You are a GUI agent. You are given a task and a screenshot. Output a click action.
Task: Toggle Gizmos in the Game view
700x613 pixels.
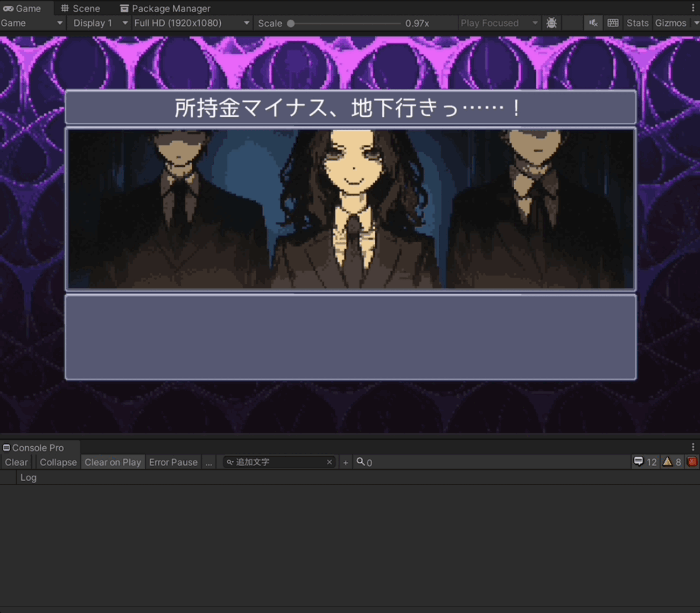[670, 23]
